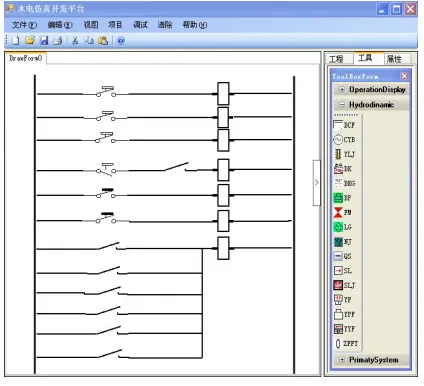
Task: Pick the YYF component from the toolbox
Action: coord(344,329)
